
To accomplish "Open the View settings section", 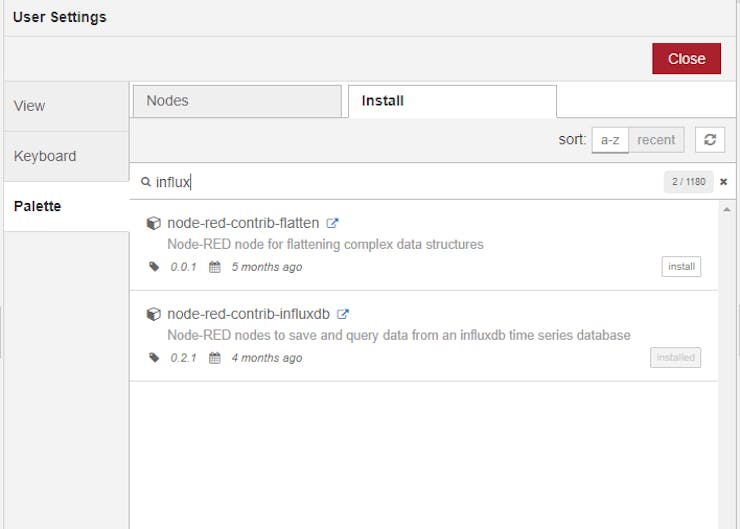I will click(66, 106).
